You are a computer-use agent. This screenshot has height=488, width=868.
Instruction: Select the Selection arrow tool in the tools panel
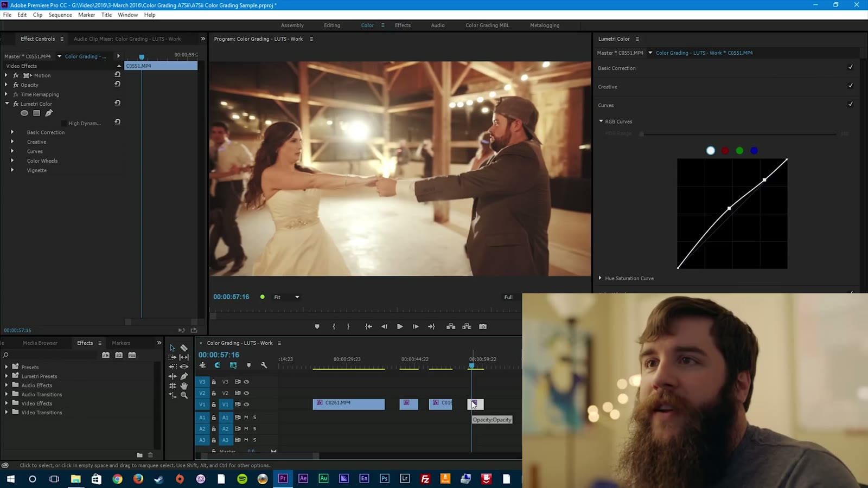click(173, 348)
